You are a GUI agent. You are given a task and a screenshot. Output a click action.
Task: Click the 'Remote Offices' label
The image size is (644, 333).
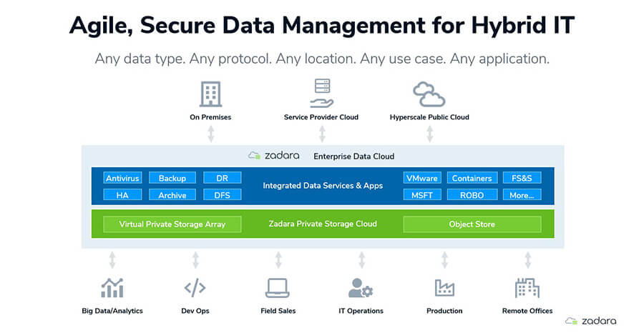(x=527, y=311)
